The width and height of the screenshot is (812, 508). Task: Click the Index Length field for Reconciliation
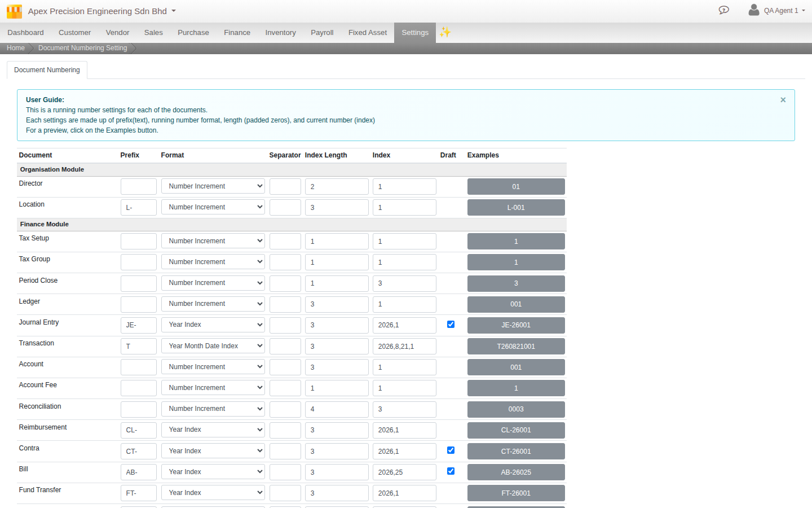click(337, 409)
